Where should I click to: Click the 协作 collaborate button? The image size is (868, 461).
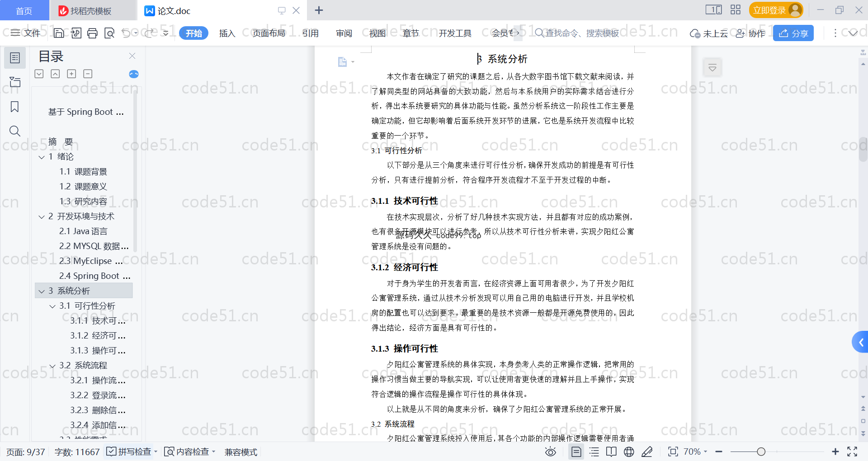click(750, 33)
